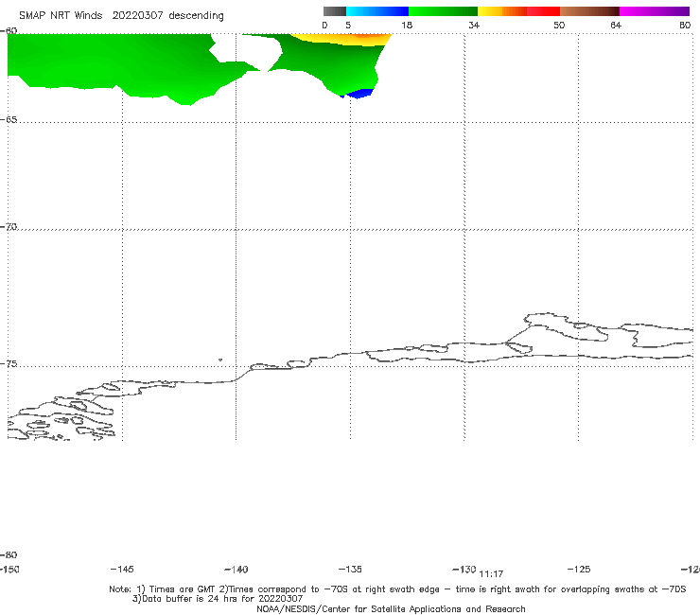Click the yellow-orange high-wind patch at top
700x615 pixels.
coord(342,40)
